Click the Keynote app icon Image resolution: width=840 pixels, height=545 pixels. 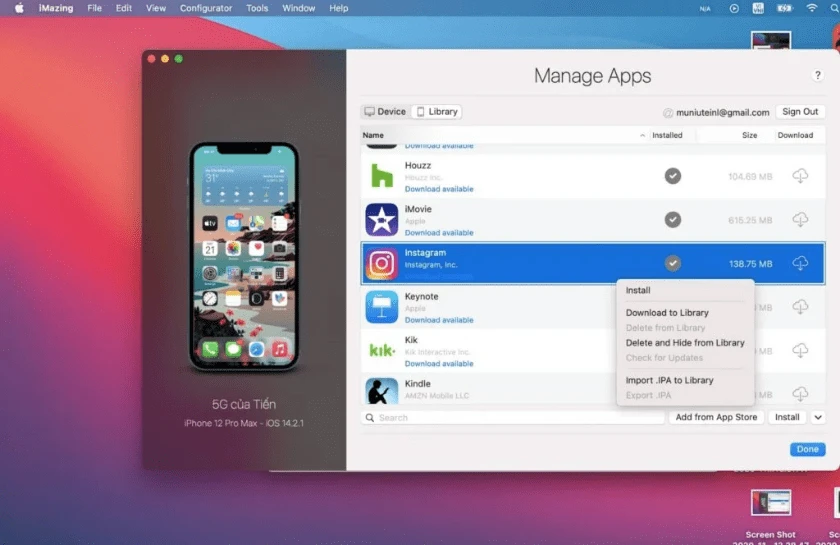pyautogui.click(x=381, y=307)
